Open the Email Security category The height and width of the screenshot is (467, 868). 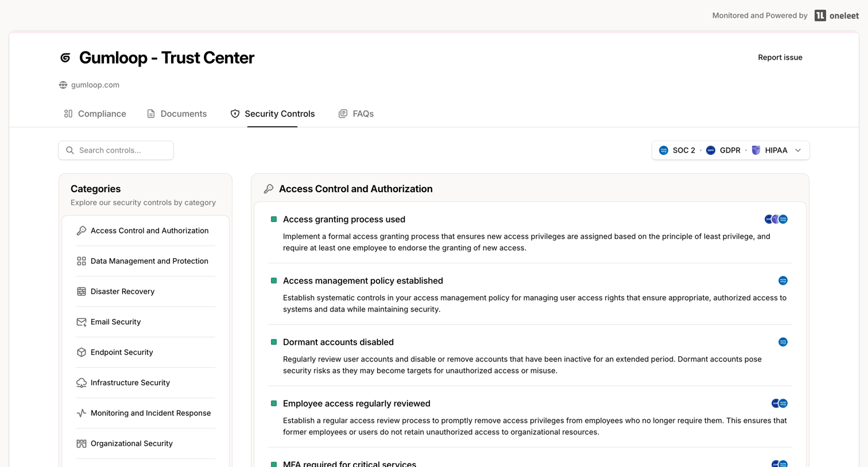145,322
